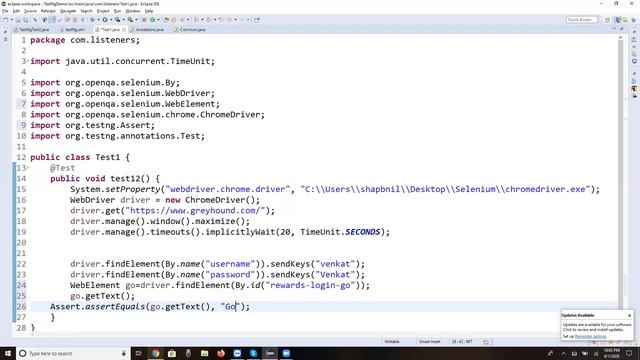Switch to the testng.xml editor tab
The width and height of the screenshot is (640, 360).
tap(73, 30)
